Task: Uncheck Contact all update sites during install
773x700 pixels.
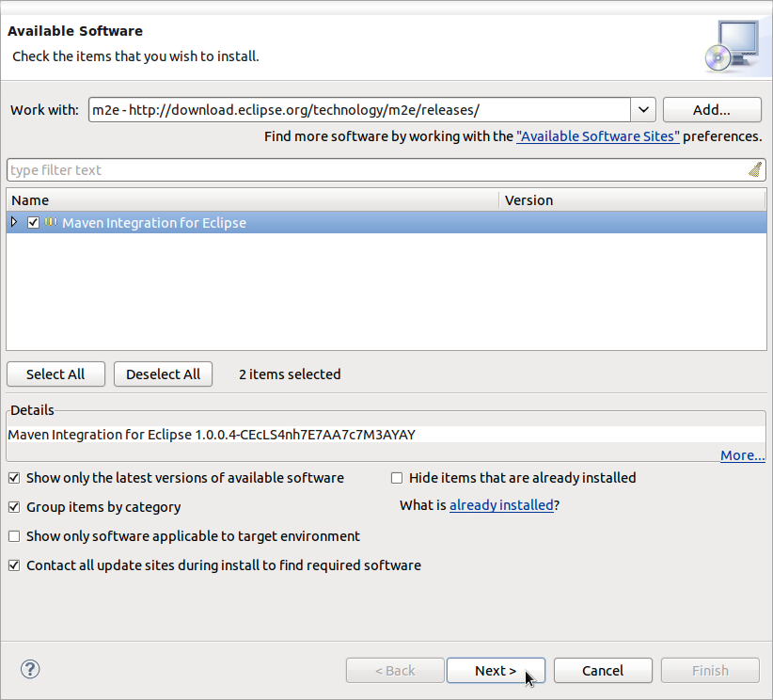Action: click(14, 565)
